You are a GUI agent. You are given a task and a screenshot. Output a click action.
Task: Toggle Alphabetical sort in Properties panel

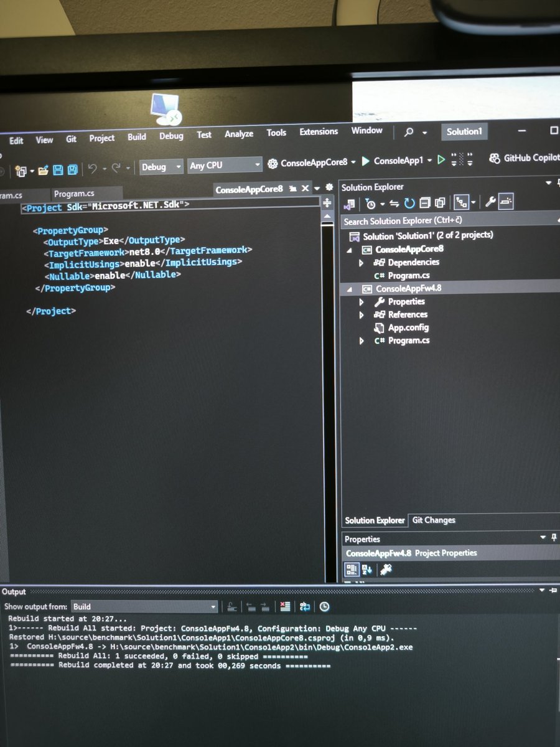point(367,570)
